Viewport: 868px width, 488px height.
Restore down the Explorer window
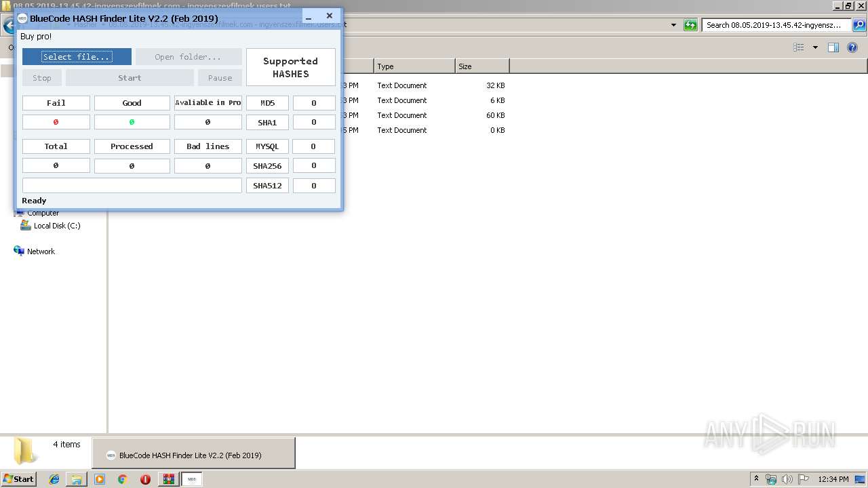(848, 5)
